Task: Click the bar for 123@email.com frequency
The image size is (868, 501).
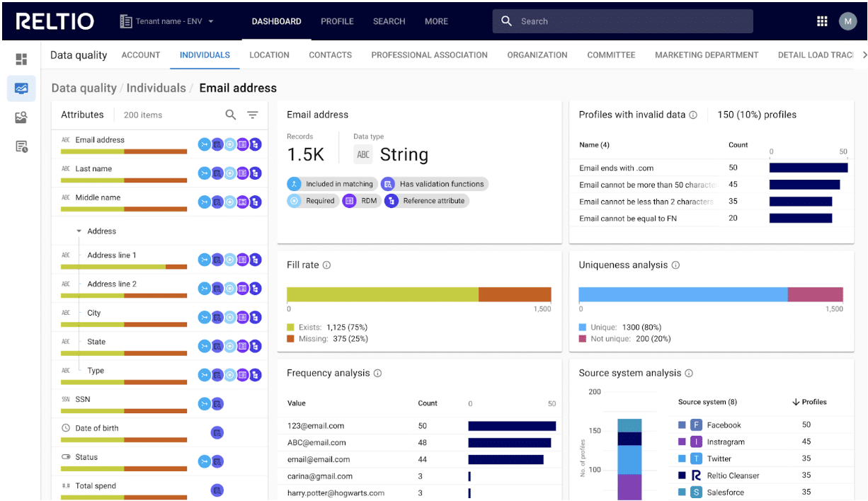Action: tap(512, 426)
